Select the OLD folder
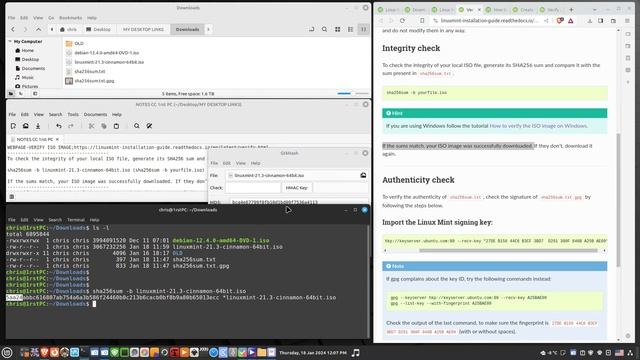The height and width of the screenshot is (360, 640). point(75,43)
